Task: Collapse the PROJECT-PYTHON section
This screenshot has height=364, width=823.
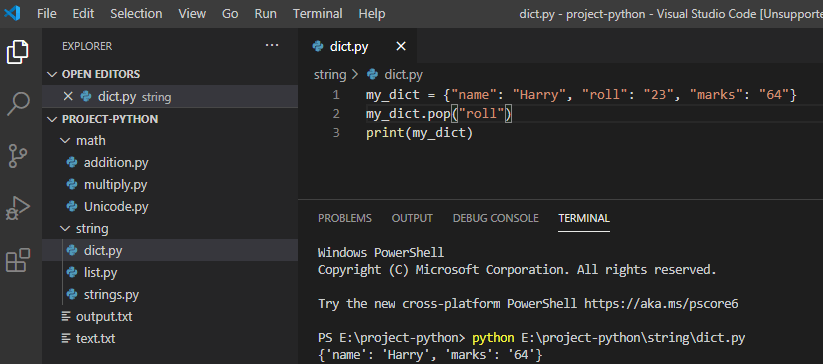Action: tap(51, 119)
